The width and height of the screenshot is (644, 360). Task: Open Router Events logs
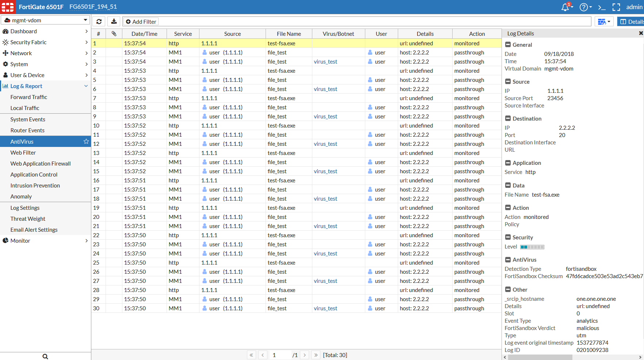pos(27,130)
